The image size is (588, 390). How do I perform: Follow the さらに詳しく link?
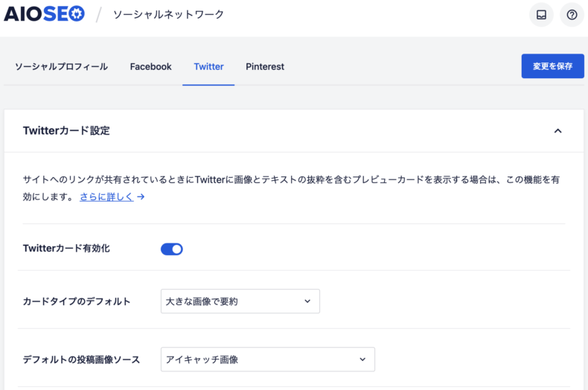[106, 197]
